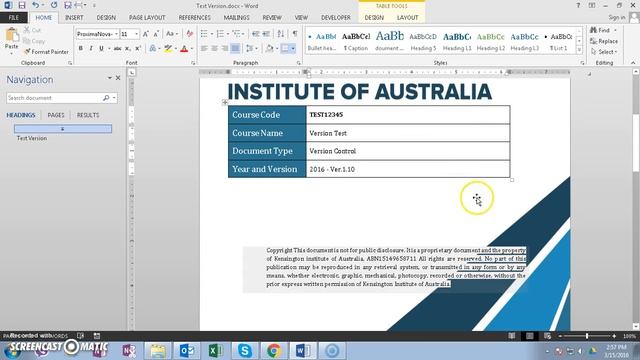This screenshot has height=360, width=640.
Task: Increase font size with Grow Font
Action: (x=146, y=34)
